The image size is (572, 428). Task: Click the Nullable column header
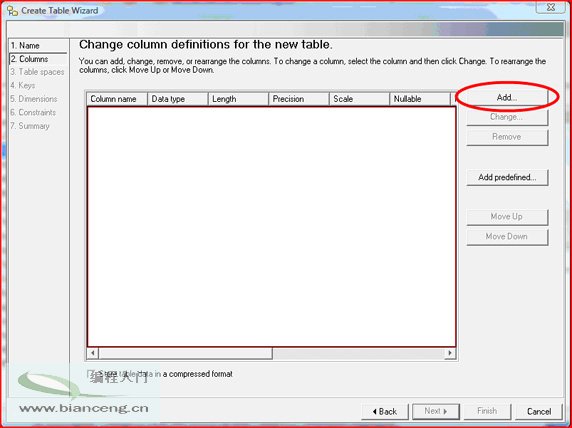point(420,99)
